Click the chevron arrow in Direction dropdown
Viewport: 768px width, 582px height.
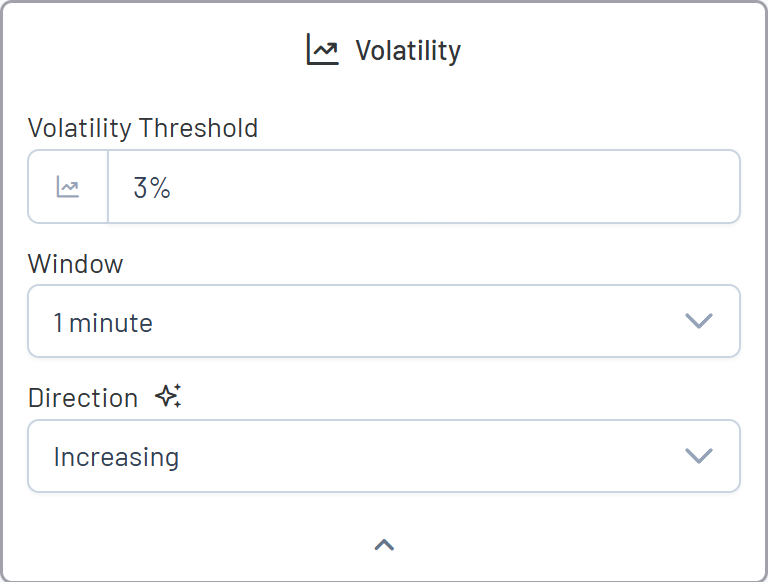click(698, 456)
